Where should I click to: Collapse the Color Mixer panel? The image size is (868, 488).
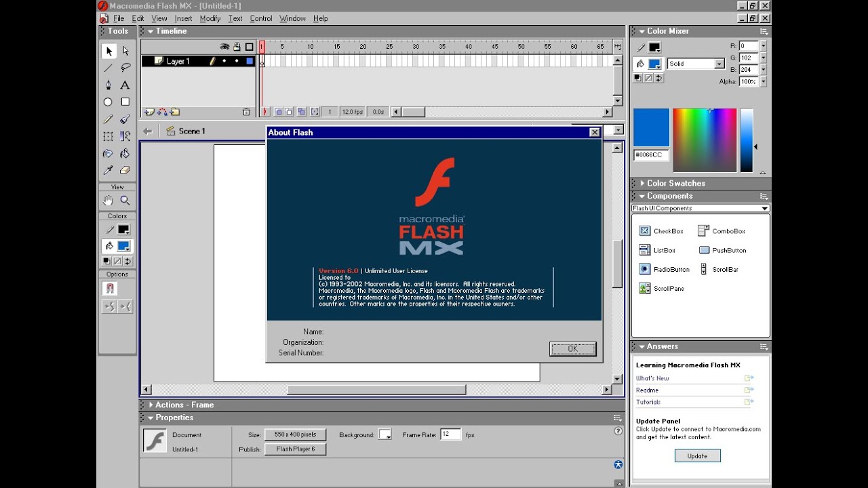click(x=642, y=31)
